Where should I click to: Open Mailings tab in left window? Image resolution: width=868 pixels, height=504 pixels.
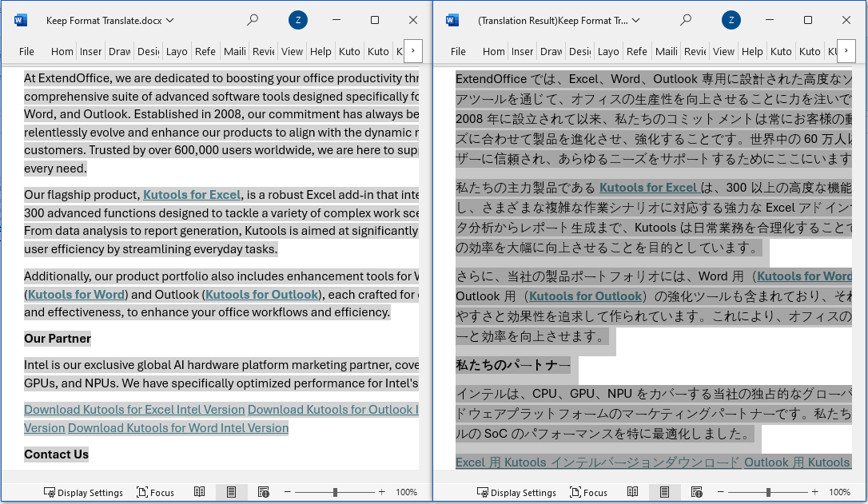click(235, 51)
